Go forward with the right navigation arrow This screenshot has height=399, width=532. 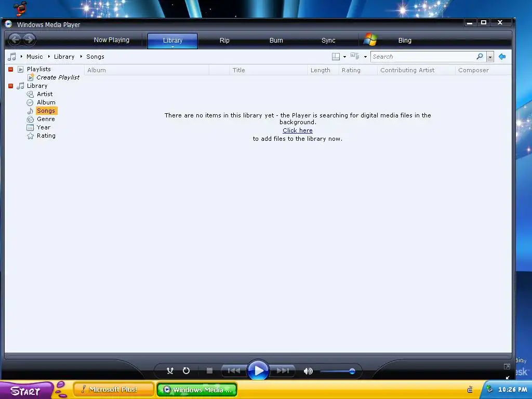click(x=30, y=39)
